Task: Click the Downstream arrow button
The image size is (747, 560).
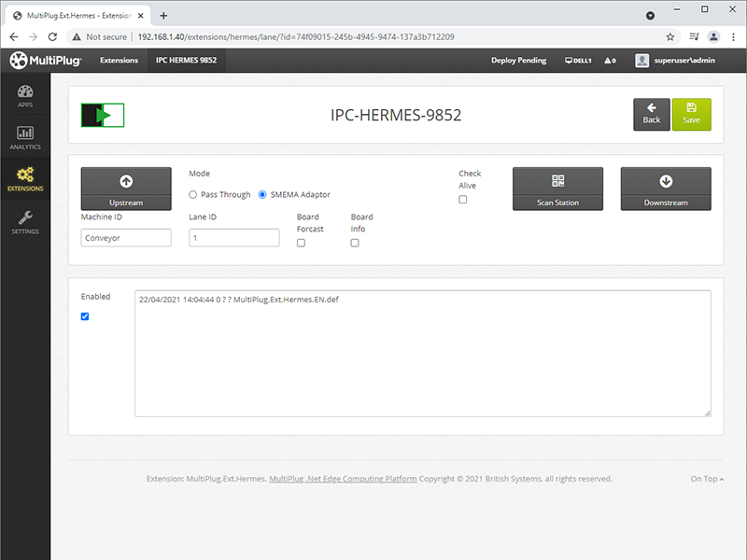Action: tap(666, 189)
